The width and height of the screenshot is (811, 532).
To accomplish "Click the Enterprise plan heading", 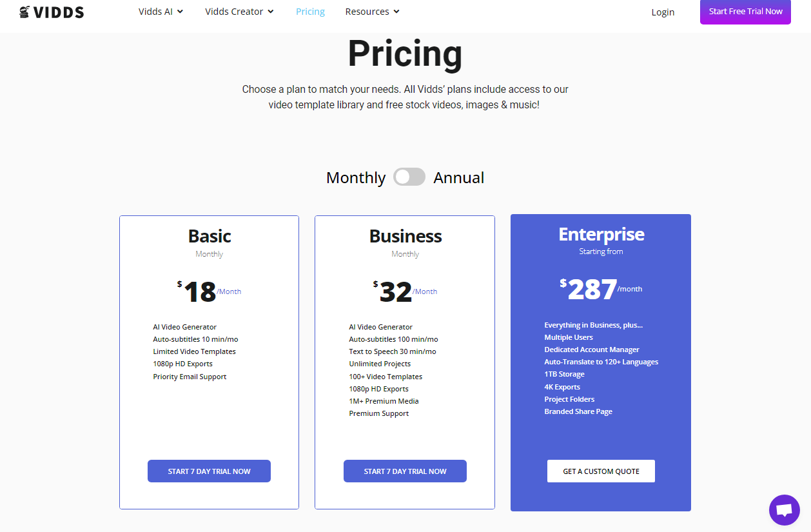I will click(x=601, y=234).
